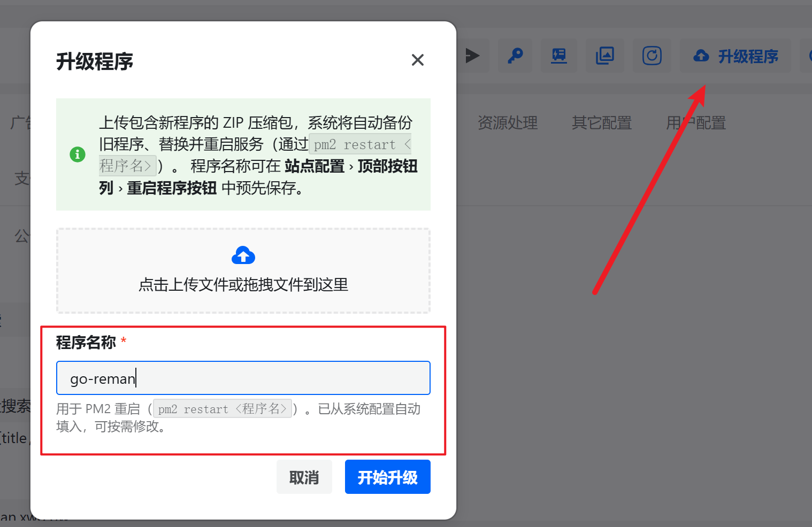Close the 升级程序 dialog with the X

pos(417,60)
